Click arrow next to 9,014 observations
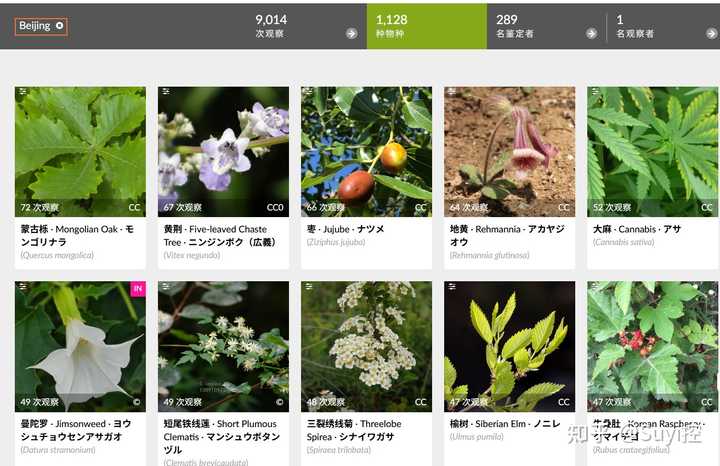The height and width of the screenshot is (466, 720). [352, 33]
